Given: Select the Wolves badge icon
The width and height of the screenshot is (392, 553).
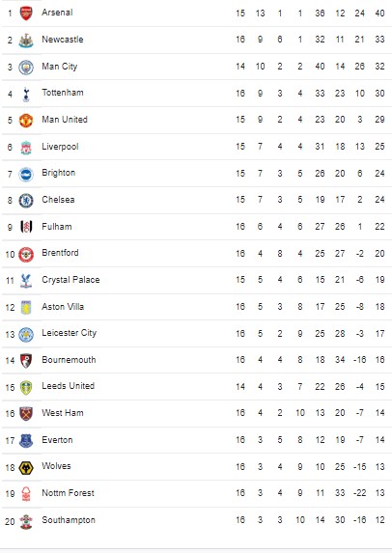Looking at the screenshot, I should (26, 468).
